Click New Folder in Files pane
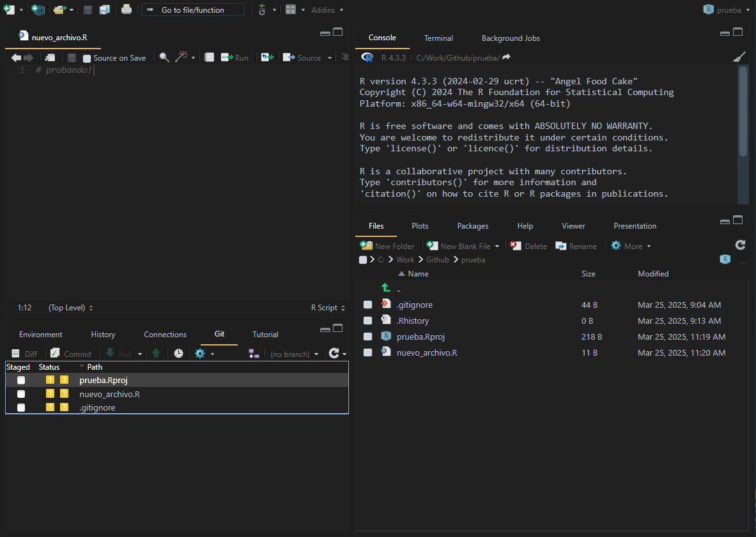The width and height of the screenshot is (756, 537). 387,246
